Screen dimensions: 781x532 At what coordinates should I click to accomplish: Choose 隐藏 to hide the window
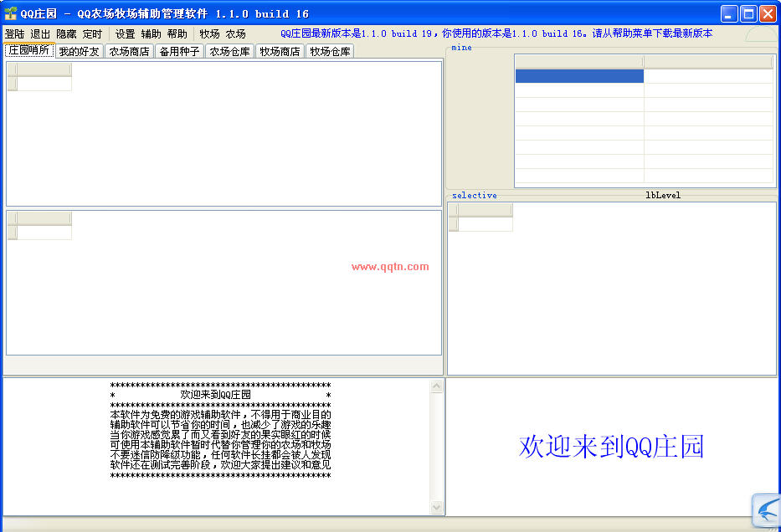point(66,33)
